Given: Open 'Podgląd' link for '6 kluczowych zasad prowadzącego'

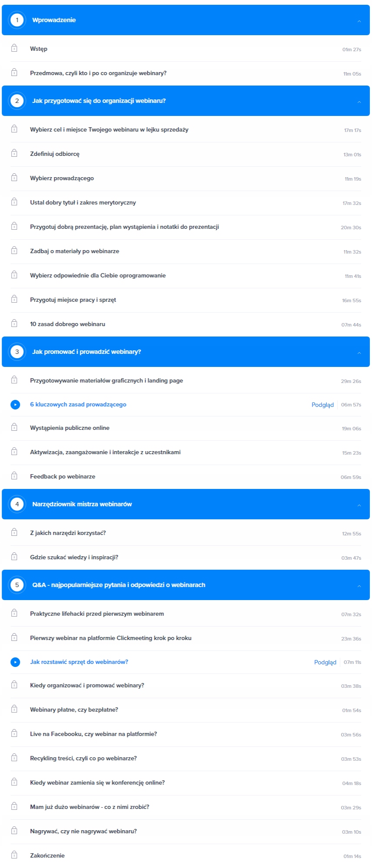Looking at the screenshot, I should pos(322,405).
